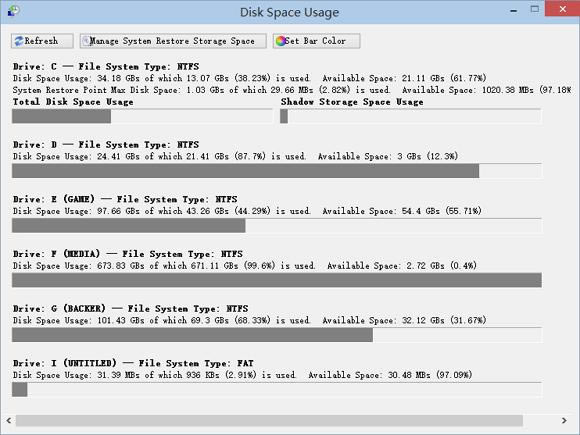Click the Drive E (GAME) heading
Image resolution: width=580 pixels, height=435 pixels.
[x=125, y=199]
